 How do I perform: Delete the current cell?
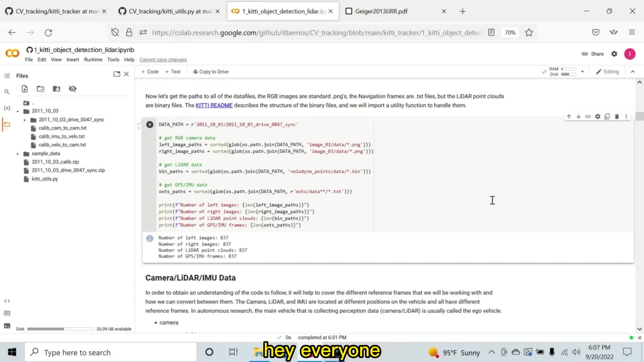pos(616,117)
